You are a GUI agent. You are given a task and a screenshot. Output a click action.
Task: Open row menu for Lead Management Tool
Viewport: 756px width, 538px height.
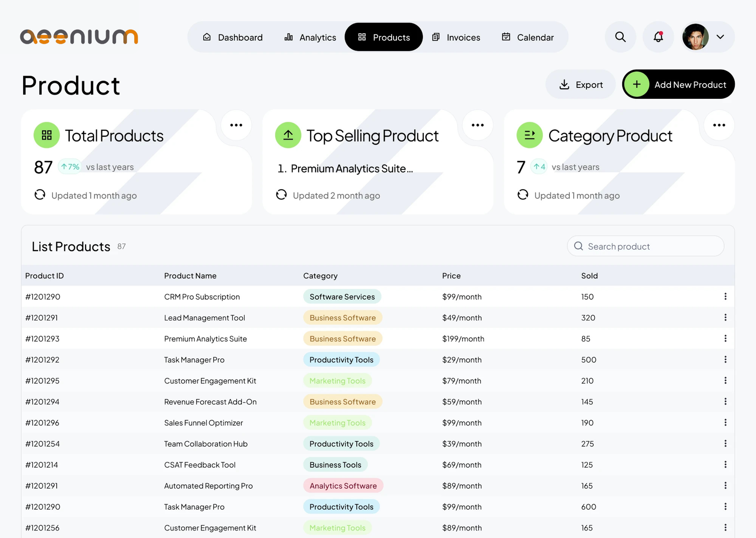click(x=725, y=318)
